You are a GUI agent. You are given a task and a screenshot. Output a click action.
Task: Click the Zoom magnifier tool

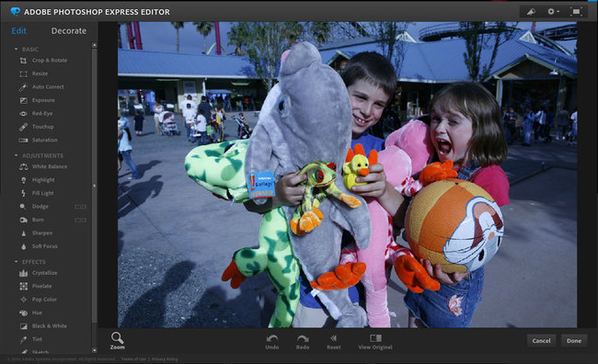tap(117, 340)
